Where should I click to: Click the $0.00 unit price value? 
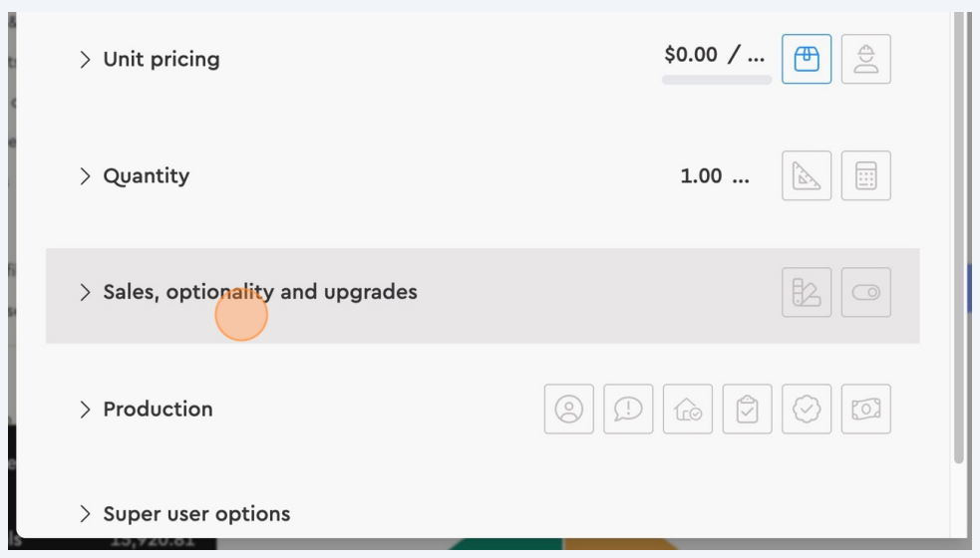tap(692, 56)
